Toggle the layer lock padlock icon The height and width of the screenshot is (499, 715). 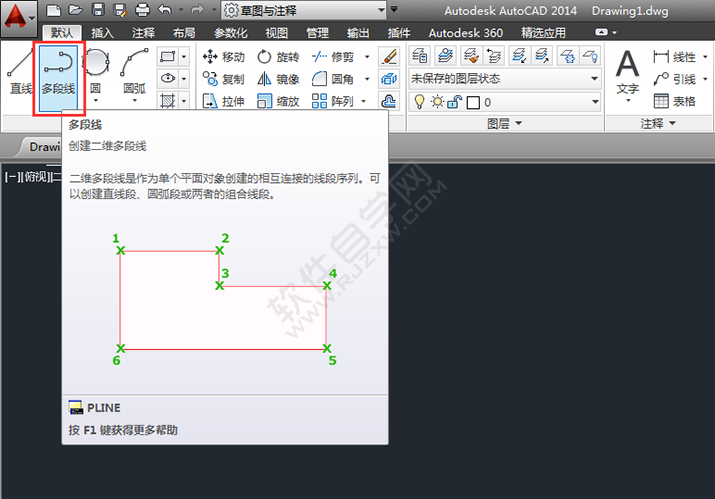tap(453, 101)
